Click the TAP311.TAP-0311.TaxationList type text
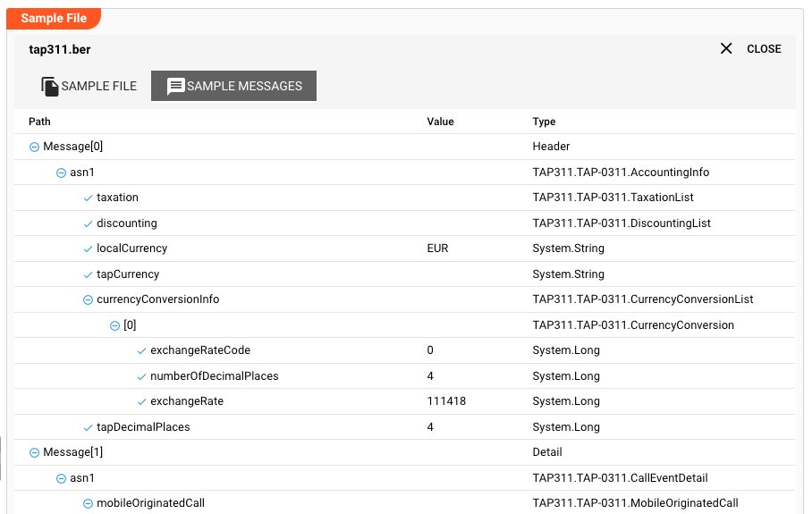Image resolution: width=812 pixels, height=514 pixels. click(x=613, y=198)
